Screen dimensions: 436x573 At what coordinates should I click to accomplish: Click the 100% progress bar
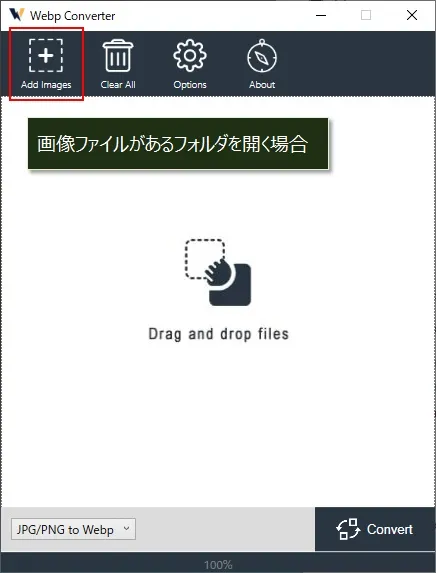(x=218, y=563)
